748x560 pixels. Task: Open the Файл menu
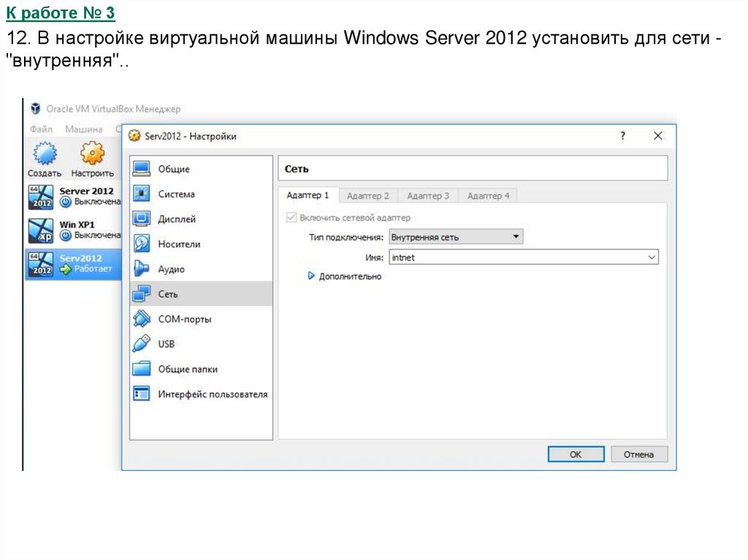pyautogui.click(x=42, y=129)
